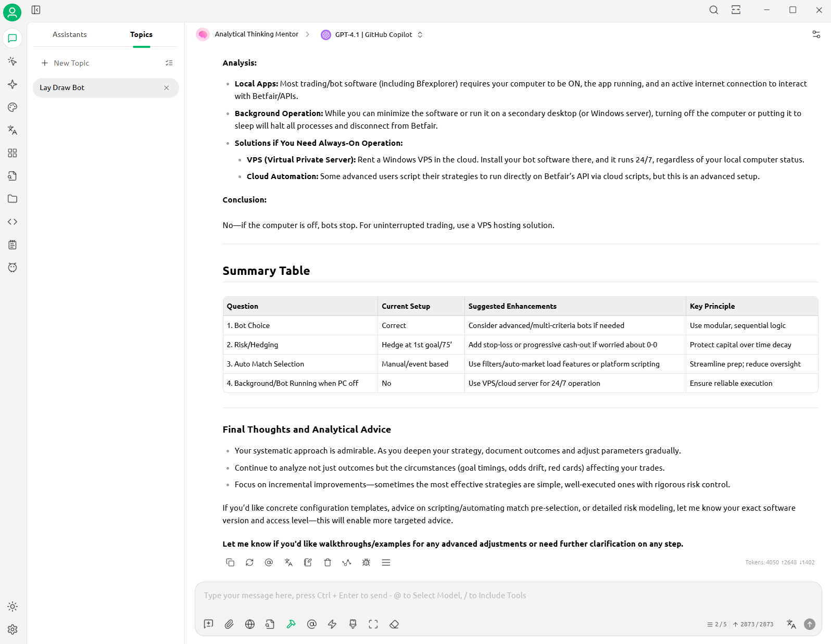Toggle the green MCP tools hammer icon
The image size is (831, 644).
pyautogui.click(x=291, y=624)
